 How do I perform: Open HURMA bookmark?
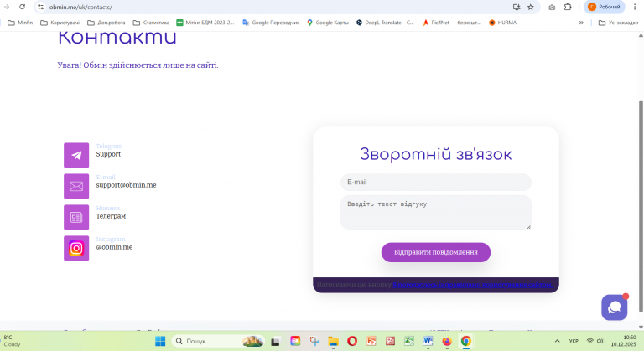pyautogui.click(x=503, y=23)
